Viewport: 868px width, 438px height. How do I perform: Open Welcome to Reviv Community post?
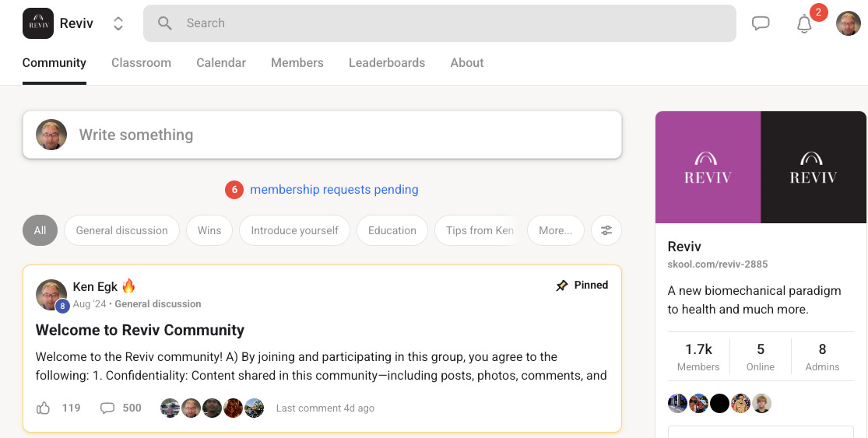click(x=140, y=330)
